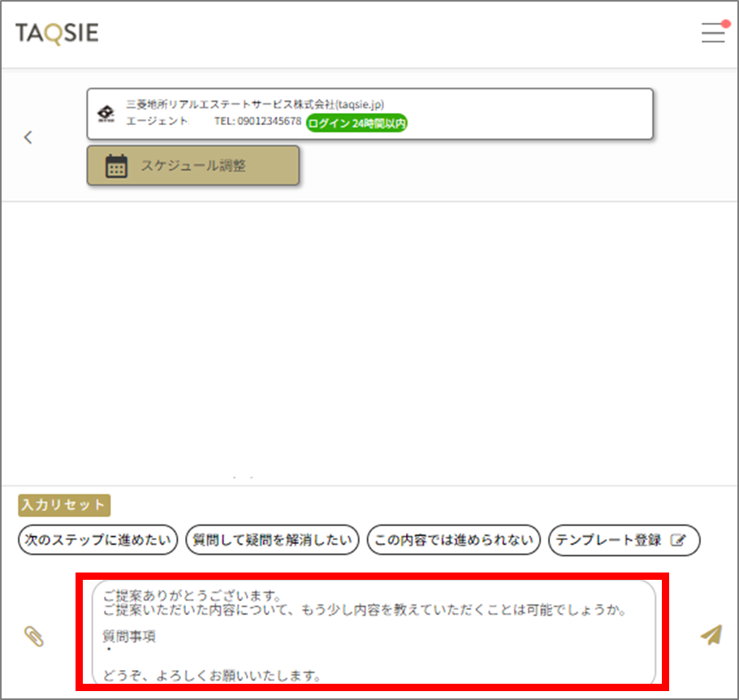Click TEL: 09012345678 phone number
739x700 pixels.
coord(257,121)
